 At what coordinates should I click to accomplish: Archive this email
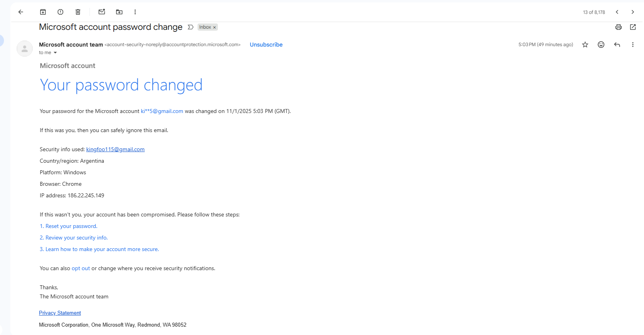point(43,12)
